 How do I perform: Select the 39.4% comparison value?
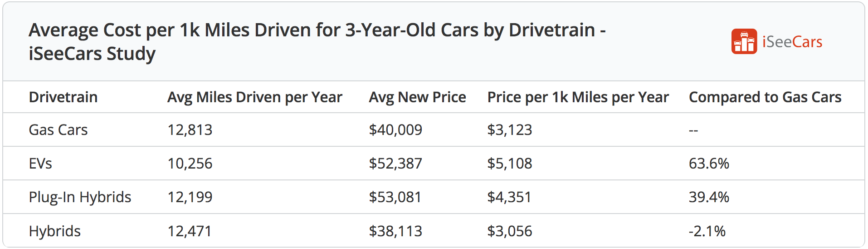click(x=708, y=197)
